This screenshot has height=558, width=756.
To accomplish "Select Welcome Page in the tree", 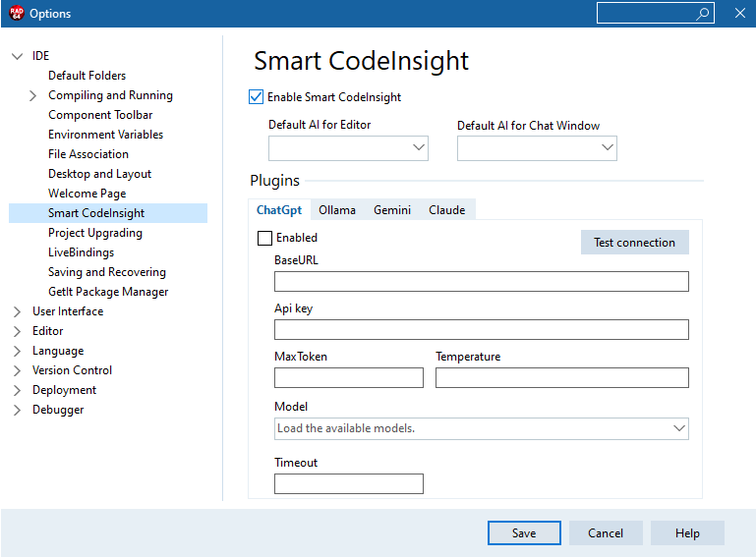I will tap(87, 194).
